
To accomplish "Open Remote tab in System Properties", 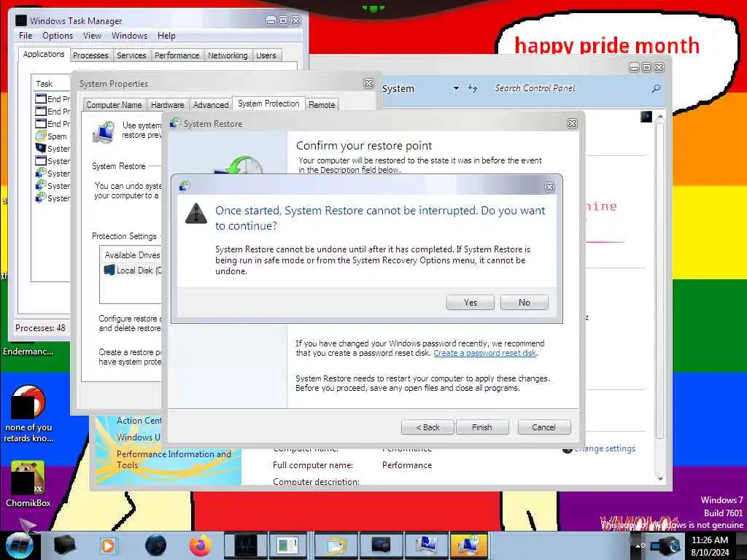I will coord(322,105).
